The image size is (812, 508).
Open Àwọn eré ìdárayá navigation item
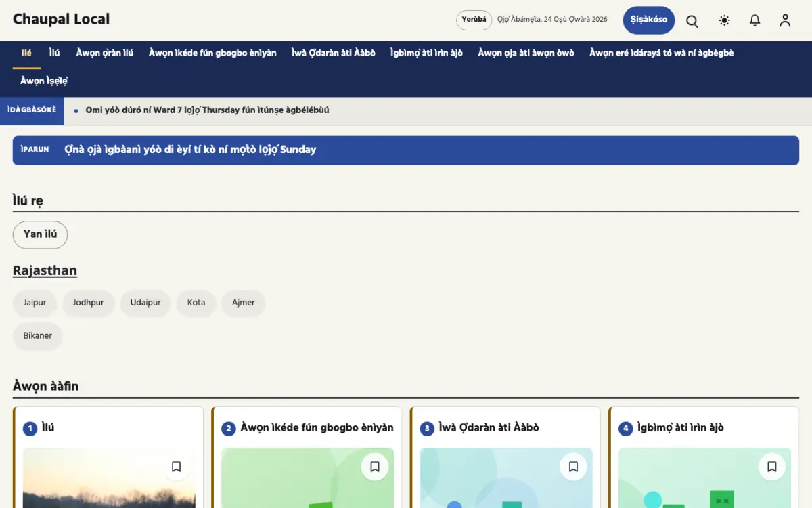pyautogui.click(x=661, y=53)
